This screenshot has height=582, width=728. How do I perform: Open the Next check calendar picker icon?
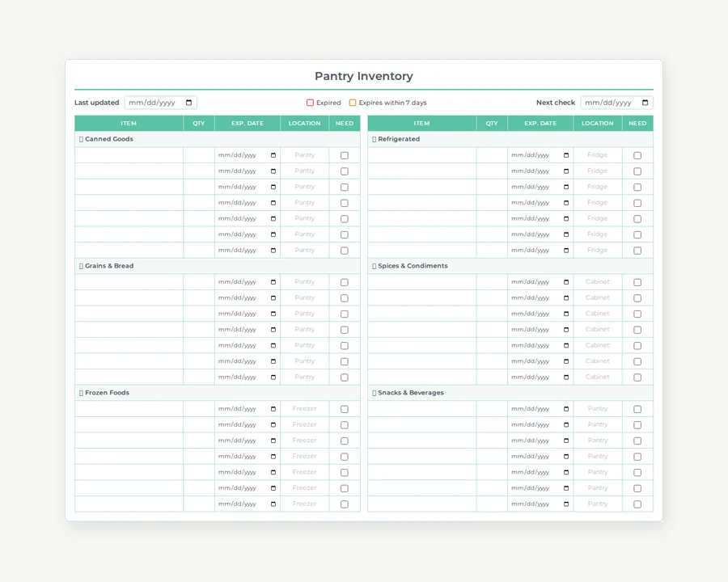click(645, 103)
